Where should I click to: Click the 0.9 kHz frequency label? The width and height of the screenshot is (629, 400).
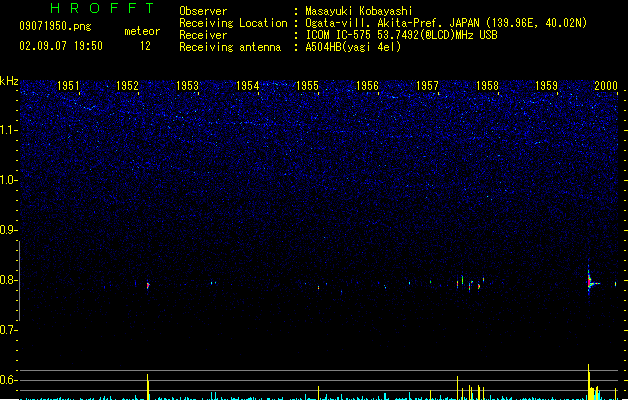coord(8,230)
